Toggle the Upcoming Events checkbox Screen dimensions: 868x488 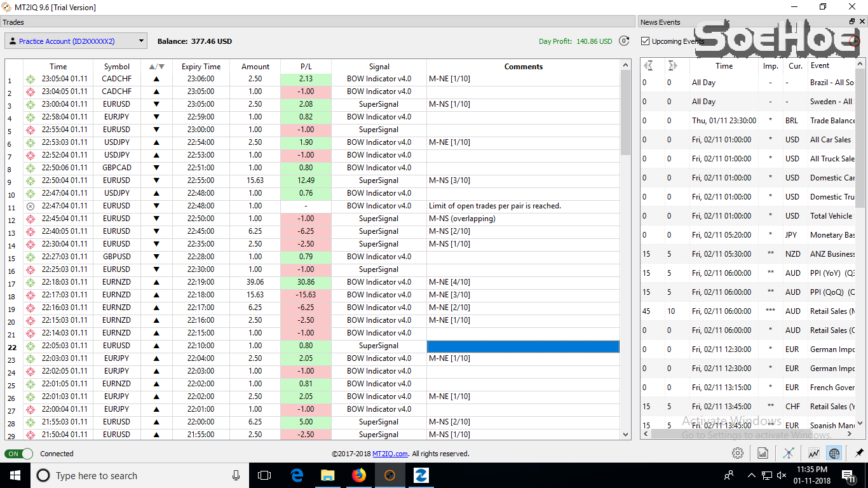pyautogui.click(x=645, y=41)
